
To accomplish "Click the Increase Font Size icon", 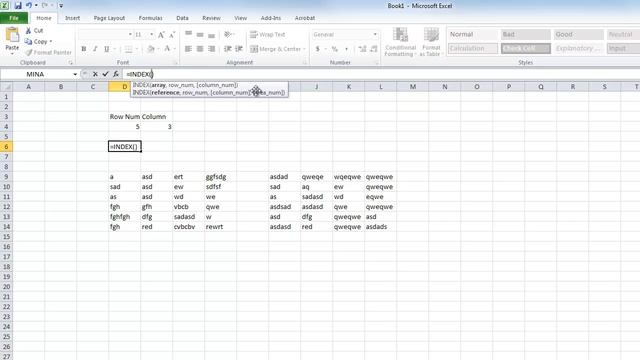I will (161, 35).
